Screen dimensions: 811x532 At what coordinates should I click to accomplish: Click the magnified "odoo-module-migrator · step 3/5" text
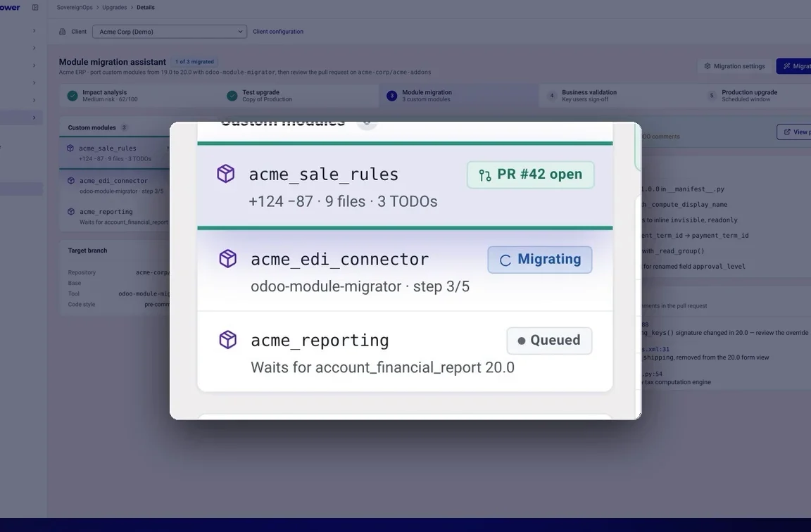coord(360,286)
